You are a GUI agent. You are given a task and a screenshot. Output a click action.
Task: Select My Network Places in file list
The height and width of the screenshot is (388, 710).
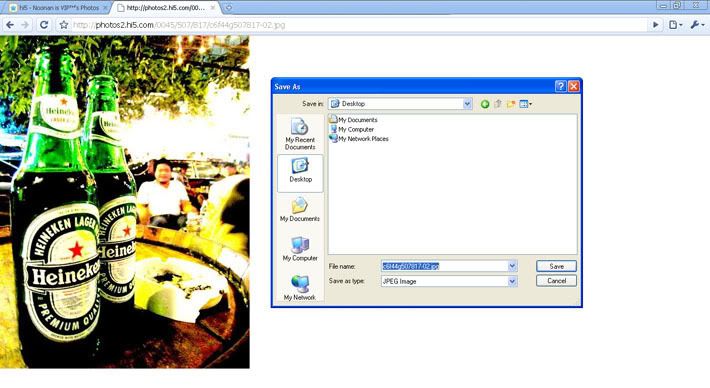click(x=359, y=139)
